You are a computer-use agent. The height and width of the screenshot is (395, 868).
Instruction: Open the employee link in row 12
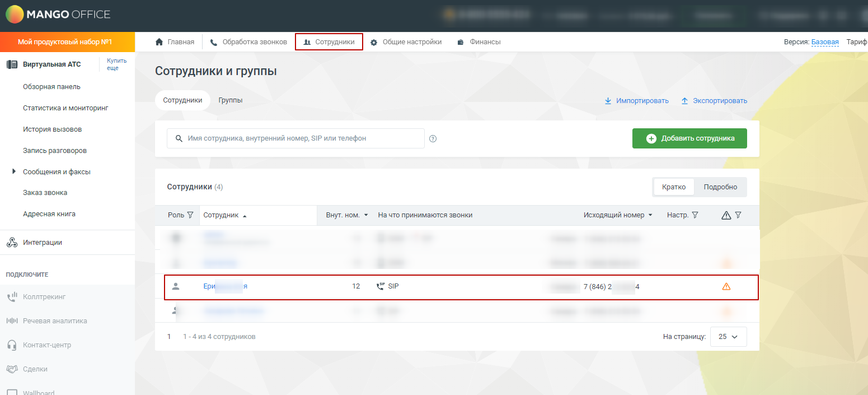pyautogui.click(x=225, y=286)
